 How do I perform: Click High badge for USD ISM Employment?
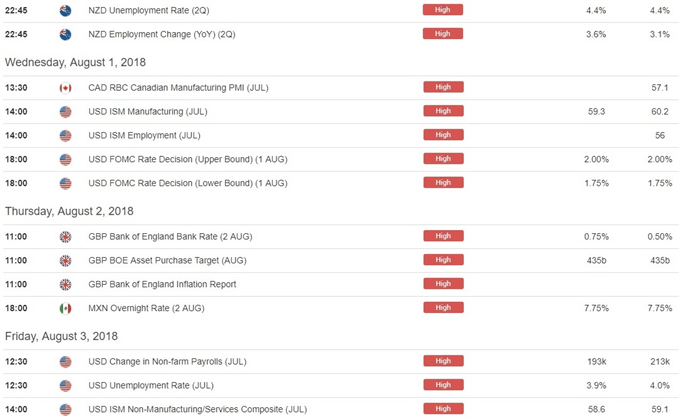443,135
